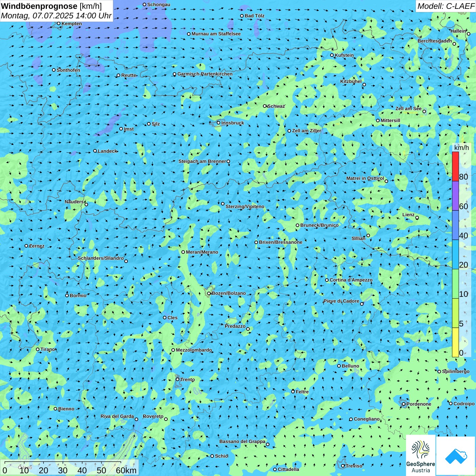Click the km/h legend heading
The image size is (476, 476).
[461, 148]
